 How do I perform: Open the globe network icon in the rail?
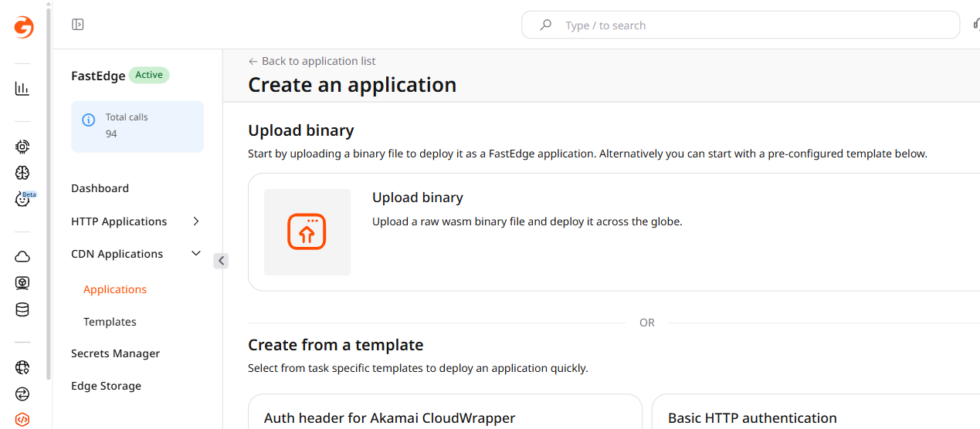(x=22, y=367)
